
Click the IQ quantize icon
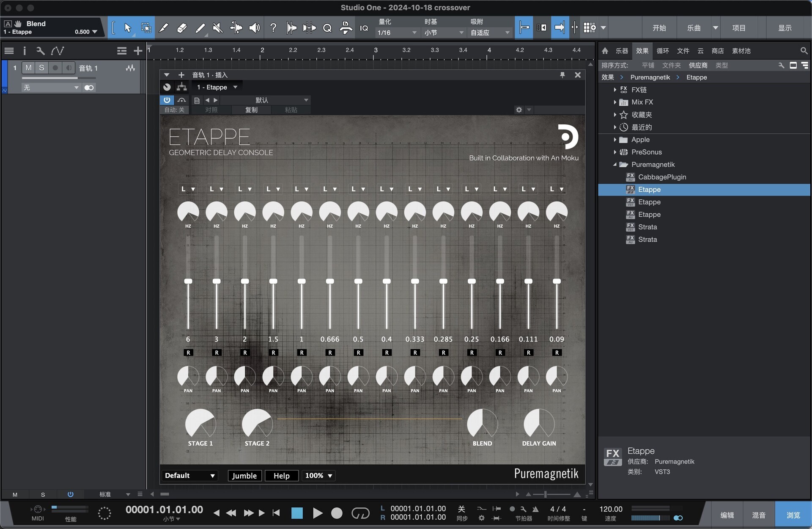point(364,28)
